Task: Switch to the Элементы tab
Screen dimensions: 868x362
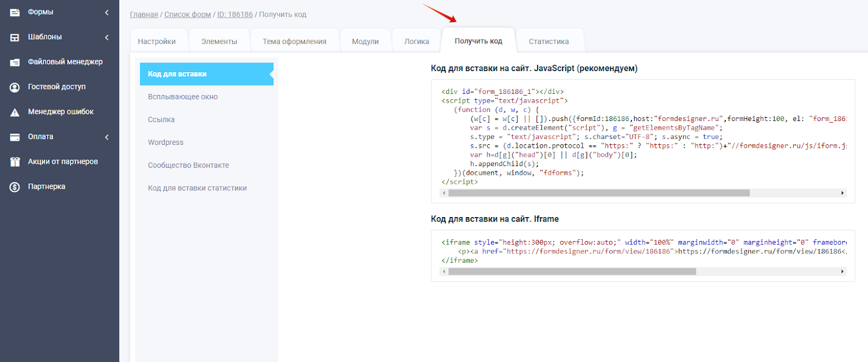Action: (x=219, y=41)
